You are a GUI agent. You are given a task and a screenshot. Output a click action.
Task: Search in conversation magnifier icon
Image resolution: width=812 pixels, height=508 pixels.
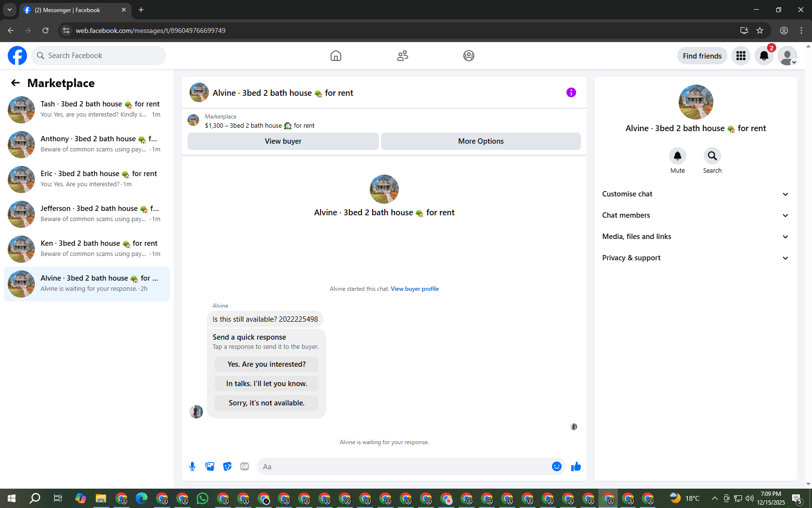click(x=712, y=156)
